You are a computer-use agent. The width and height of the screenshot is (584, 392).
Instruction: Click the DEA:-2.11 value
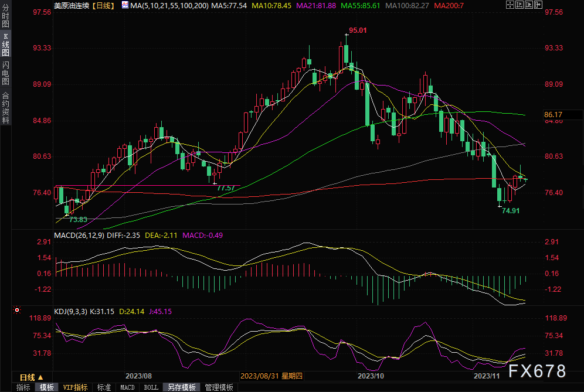point(161,236)
